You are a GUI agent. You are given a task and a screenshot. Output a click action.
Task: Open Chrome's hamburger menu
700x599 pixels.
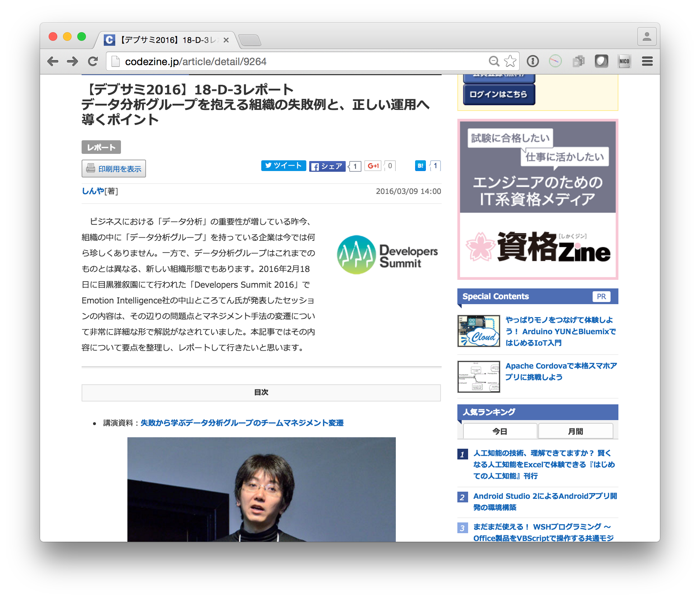(647, 61)
